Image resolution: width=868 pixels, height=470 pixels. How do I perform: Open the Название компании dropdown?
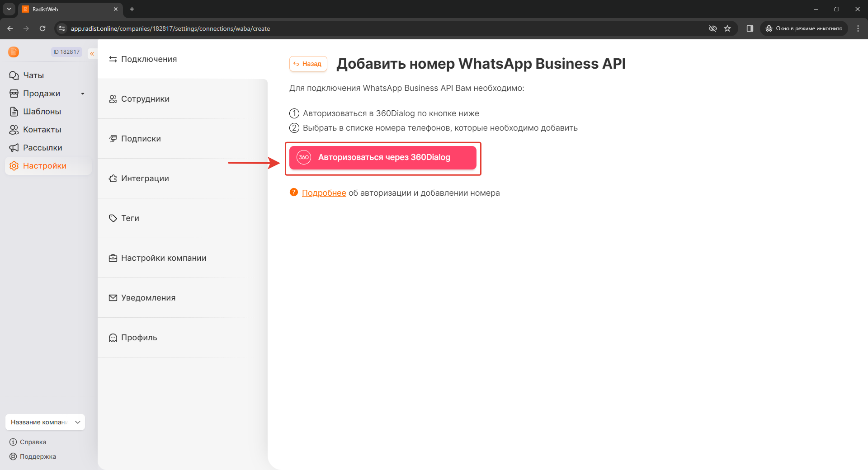coord(45,422)
